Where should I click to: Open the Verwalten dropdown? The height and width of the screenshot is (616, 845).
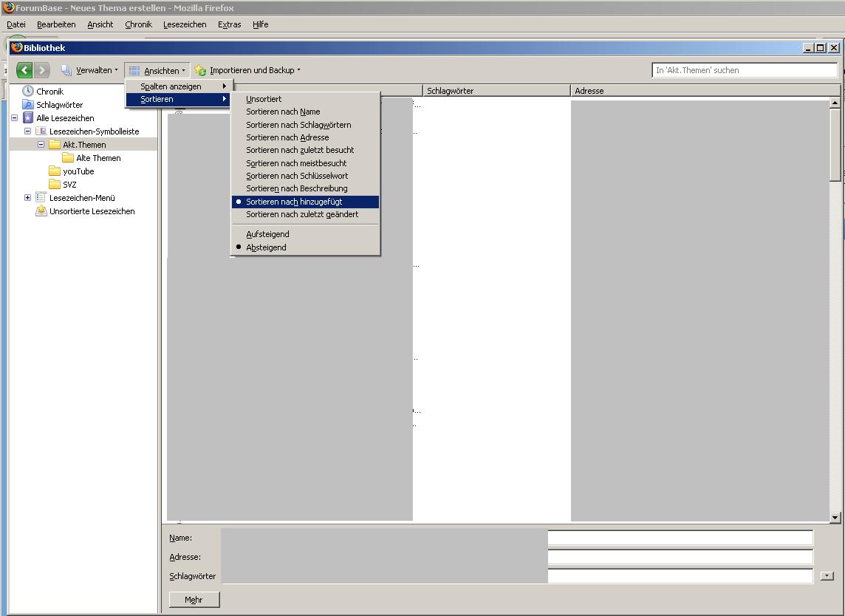tap(89, 70)
